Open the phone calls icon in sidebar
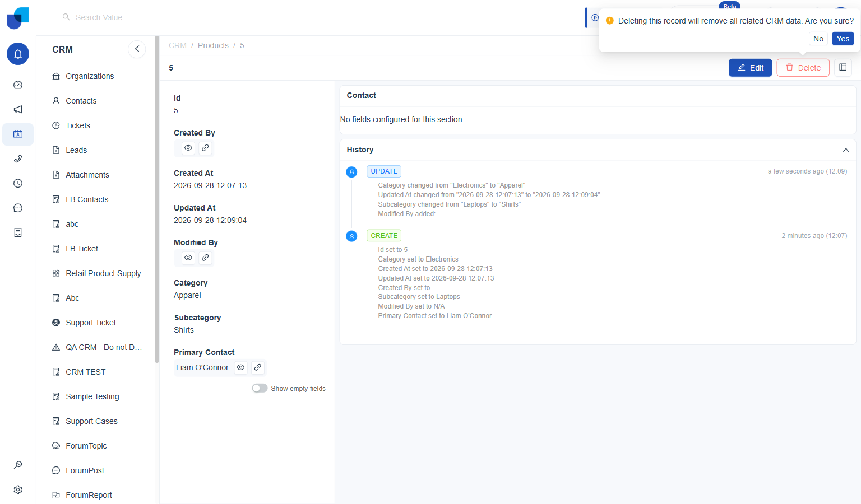This screenshot has height=504, width=861. (x=18, y=159)
